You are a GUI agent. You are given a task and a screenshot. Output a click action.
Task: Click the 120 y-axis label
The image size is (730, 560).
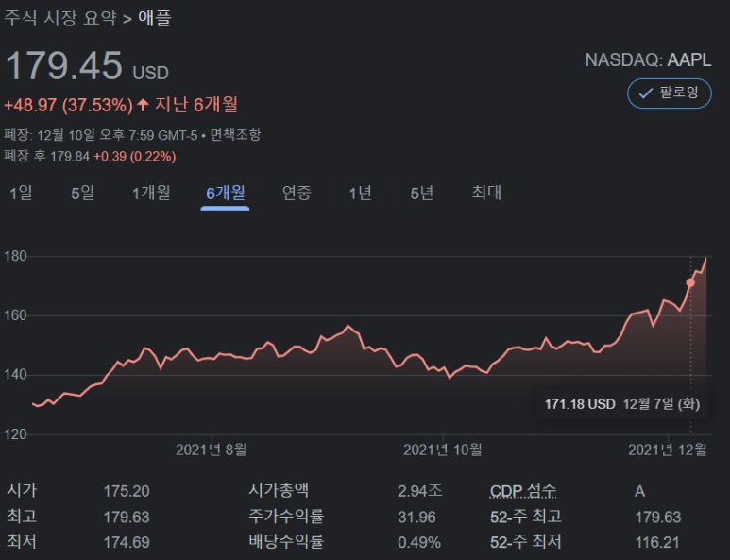15,434
